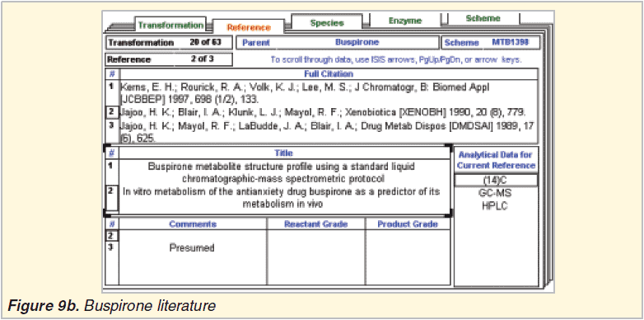Viewport: 644px width, 320px height.
Task: Click the Comments column header
Action: click(x=193, y=224)
